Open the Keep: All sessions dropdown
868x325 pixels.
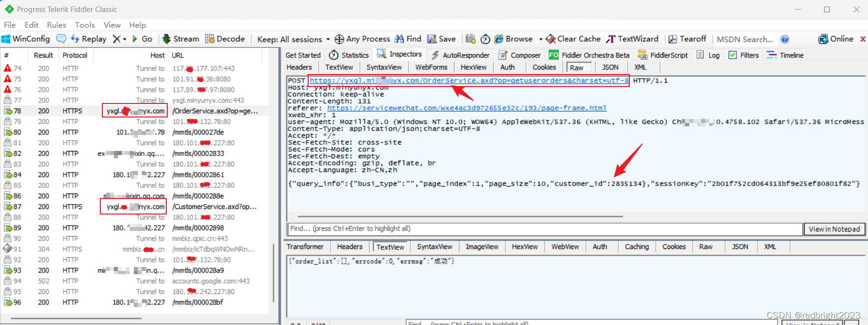tap(294, 39)
